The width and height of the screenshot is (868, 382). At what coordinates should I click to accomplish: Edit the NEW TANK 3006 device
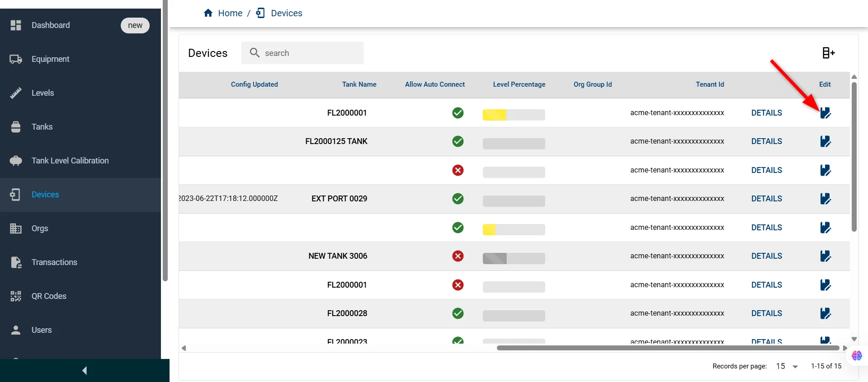tap(826, 256)
